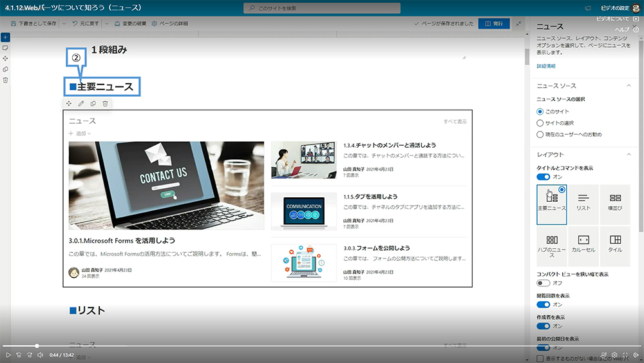This screenshot has height=363, width=644.
Task: Toggle 閲覧回数を表示 switch
Action: tap(544, 304)
